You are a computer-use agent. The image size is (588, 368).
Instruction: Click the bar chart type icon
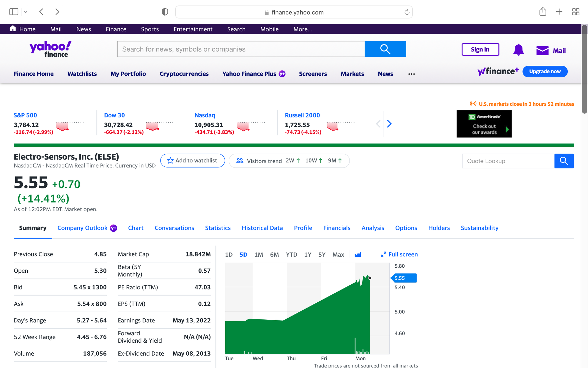point(358,254)
